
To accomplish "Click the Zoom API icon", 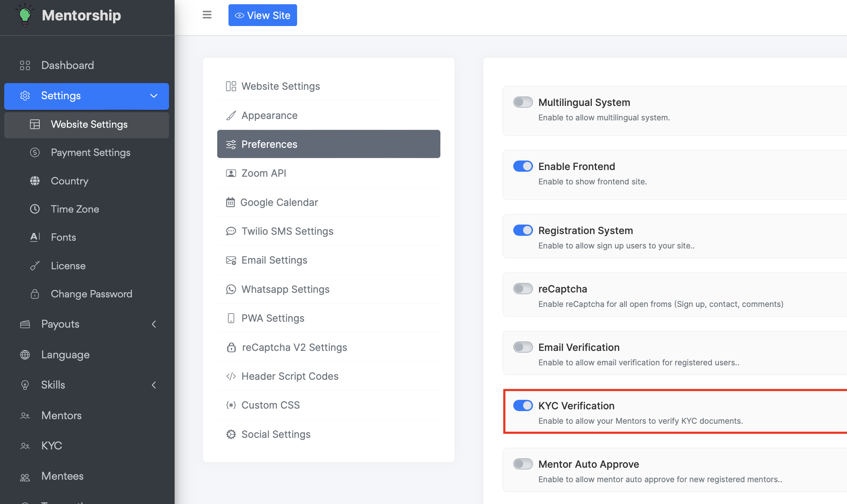I will [231, 173].
